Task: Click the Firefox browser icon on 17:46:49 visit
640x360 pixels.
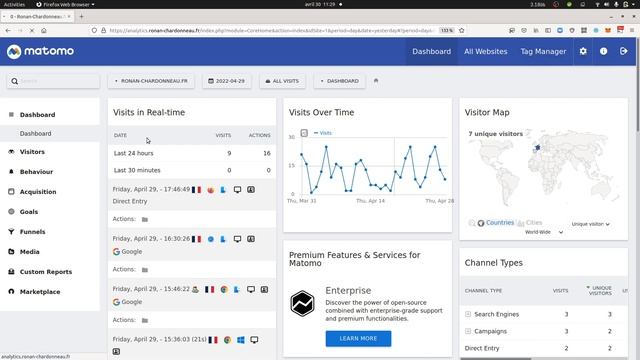Action: click(211, 190)
